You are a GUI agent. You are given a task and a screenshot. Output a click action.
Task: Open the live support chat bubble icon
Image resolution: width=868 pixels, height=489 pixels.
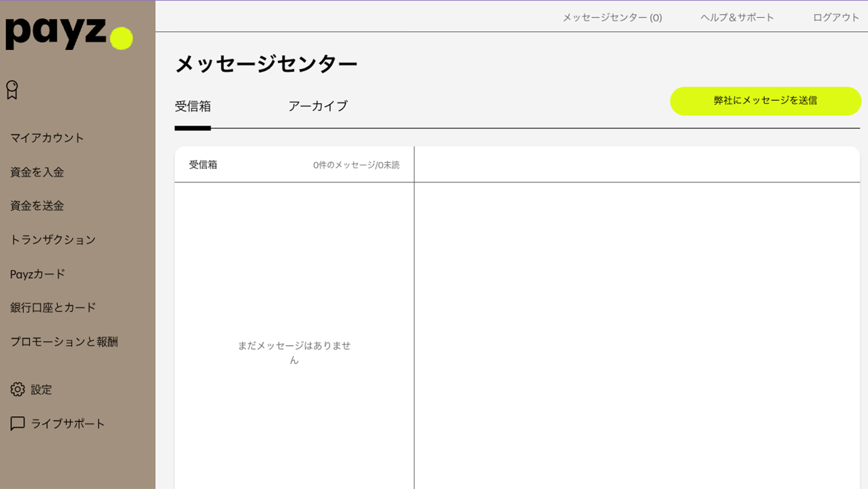tap(16, 423)
